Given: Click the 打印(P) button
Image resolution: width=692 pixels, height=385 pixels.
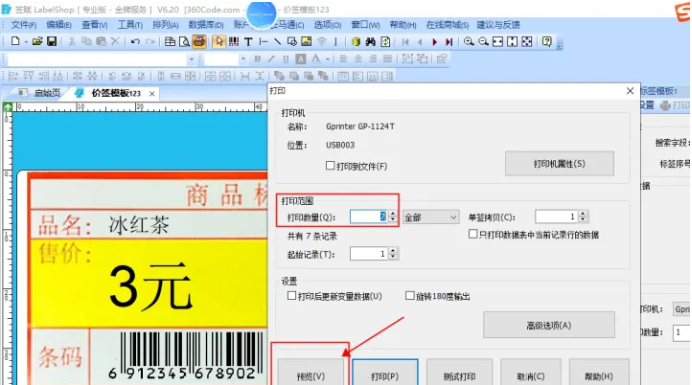Looking at the screenshot, I should [x=385, y=372].
